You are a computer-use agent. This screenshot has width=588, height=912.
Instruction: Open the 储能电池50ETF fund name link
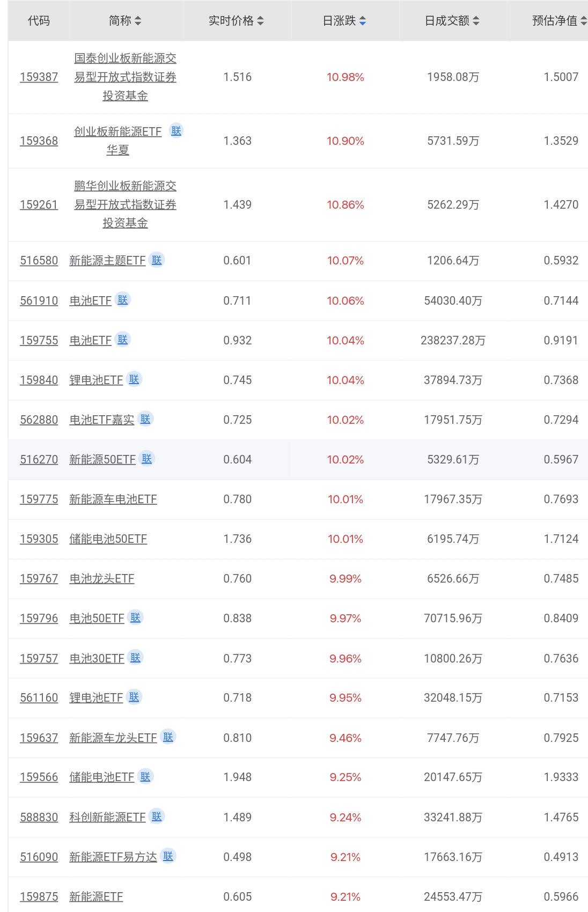108,539
